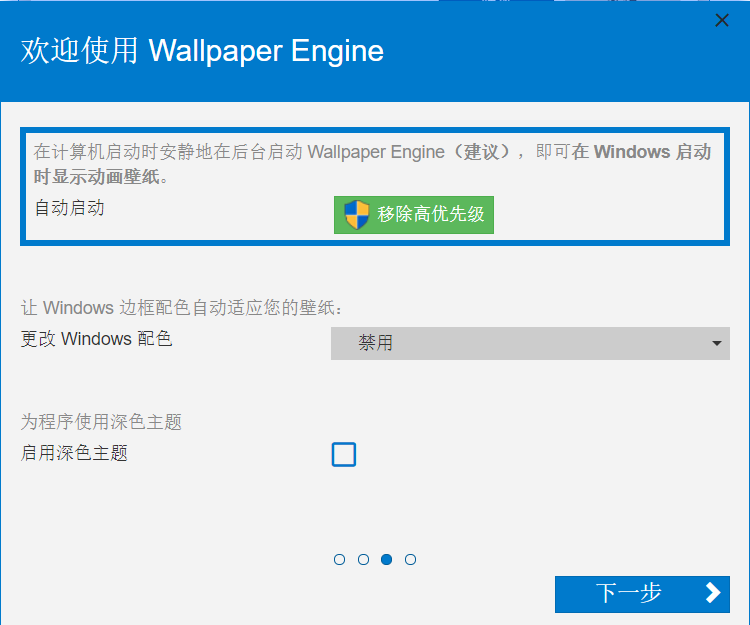Viewport: 750px width, 625px height.
Task: Select the third filled page dot
Action: pos(386,559)
